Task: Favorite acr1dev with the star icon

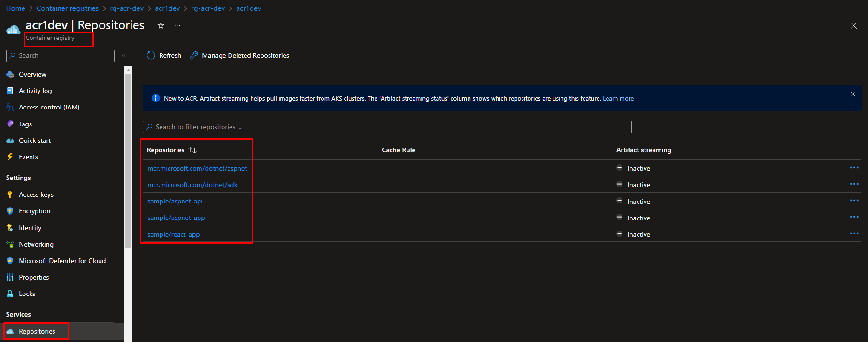Action: pyautogui.click(x=161, y=25)
